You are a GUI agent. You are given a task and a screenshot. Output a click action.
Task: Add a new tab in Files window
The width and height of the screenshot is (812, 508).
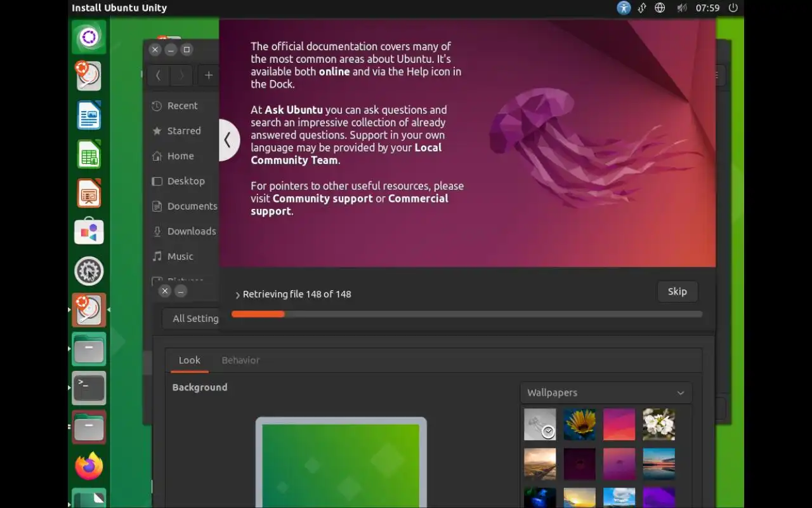tap(208, 75)
